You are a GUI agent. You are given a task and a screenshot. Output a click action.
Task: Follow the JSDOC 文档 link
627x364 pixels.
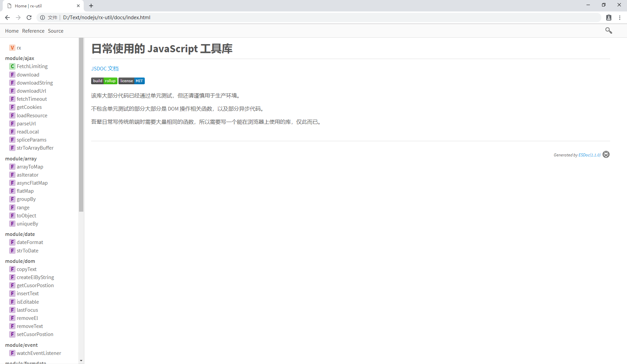[x=105, y=69]
